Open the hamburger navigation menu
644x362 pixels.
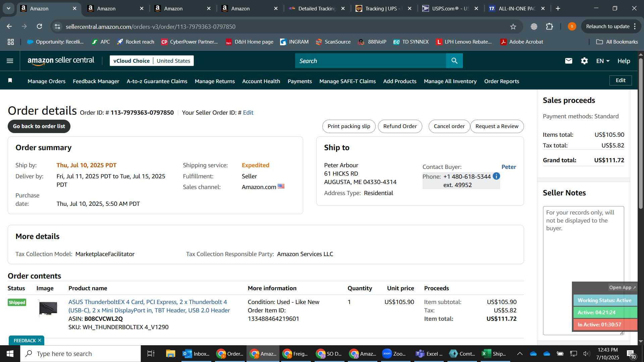[10, 61]
